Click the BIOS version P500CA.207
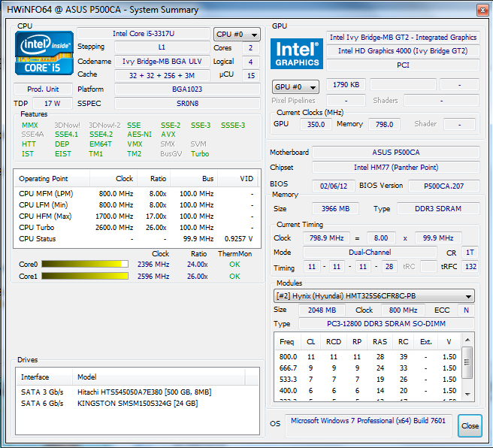Image resolution: width=493 pixels, height=448 pixels. [443, 186]
